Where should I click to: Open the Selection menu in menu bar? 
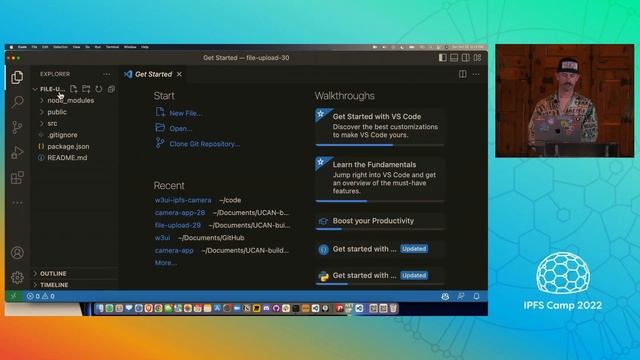pyautogui.click(x=60, y=47)
